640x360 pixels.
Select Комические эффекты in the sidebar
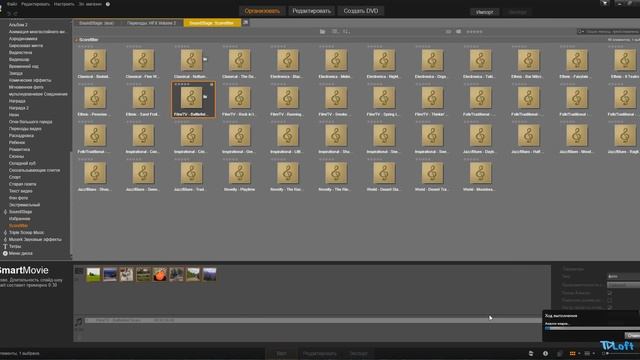pos(30,80)
